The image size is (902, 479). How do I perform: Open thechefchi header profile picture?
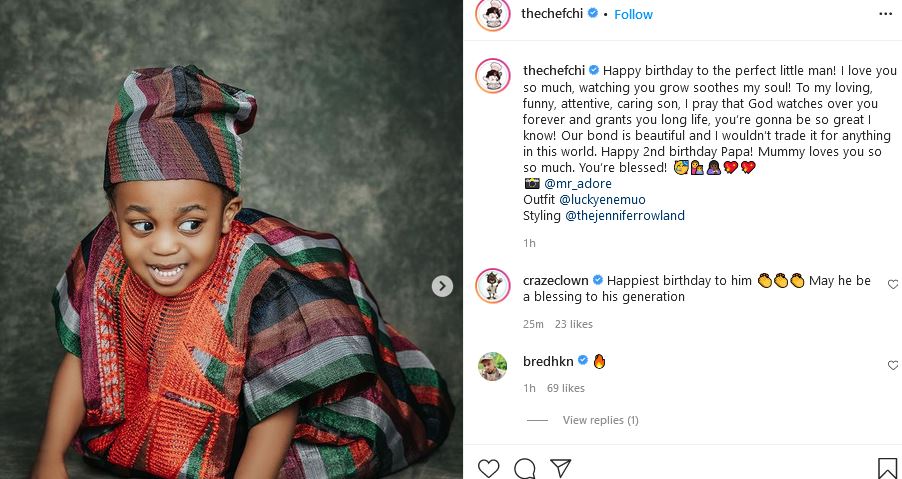493,15
